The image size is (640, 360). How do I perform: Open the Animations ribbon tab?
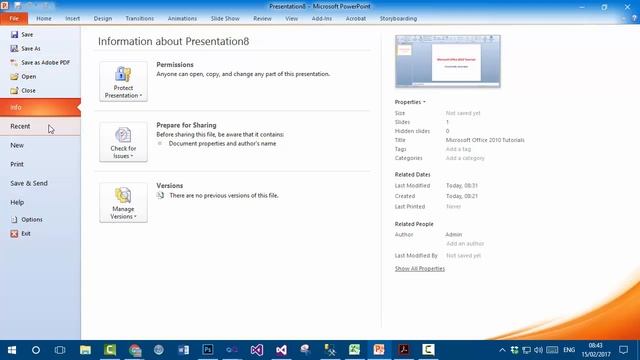point(182,19)
